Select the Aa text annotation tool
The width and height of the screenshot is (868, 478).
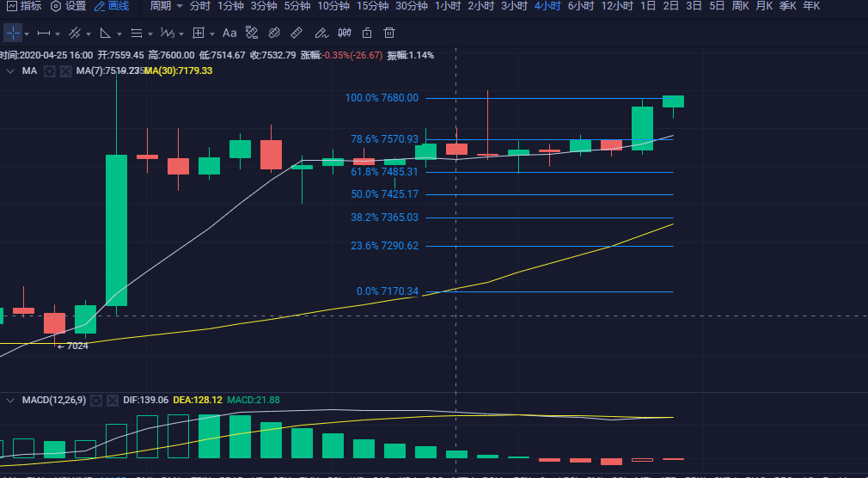[229, 34]
